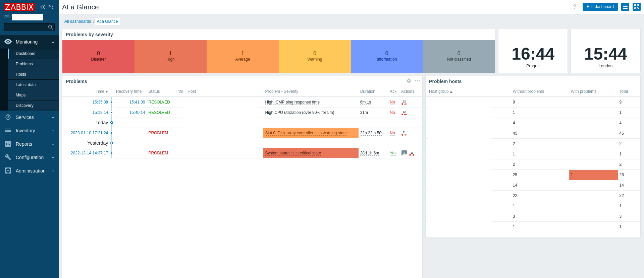Click the highlighted With problems cell '1'
Viewport: 644px width, 278px height.
593,175
